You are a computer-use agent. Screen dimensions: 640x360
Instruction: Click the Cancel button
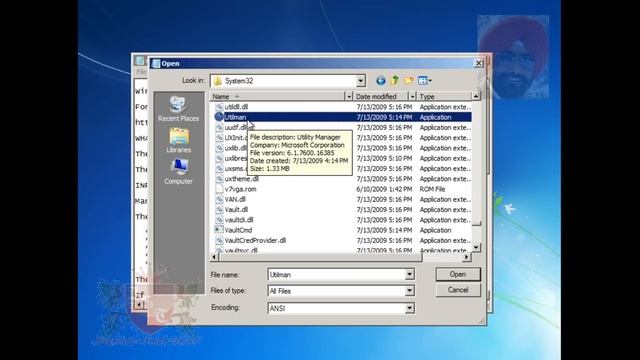pos(458,290)
